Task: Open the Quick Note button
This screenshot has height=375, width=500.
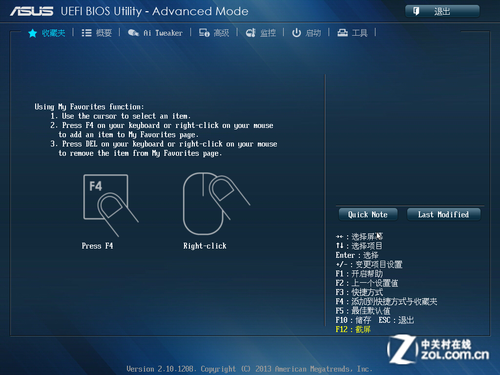Action: pyautogui.click(x=368, y=214)
